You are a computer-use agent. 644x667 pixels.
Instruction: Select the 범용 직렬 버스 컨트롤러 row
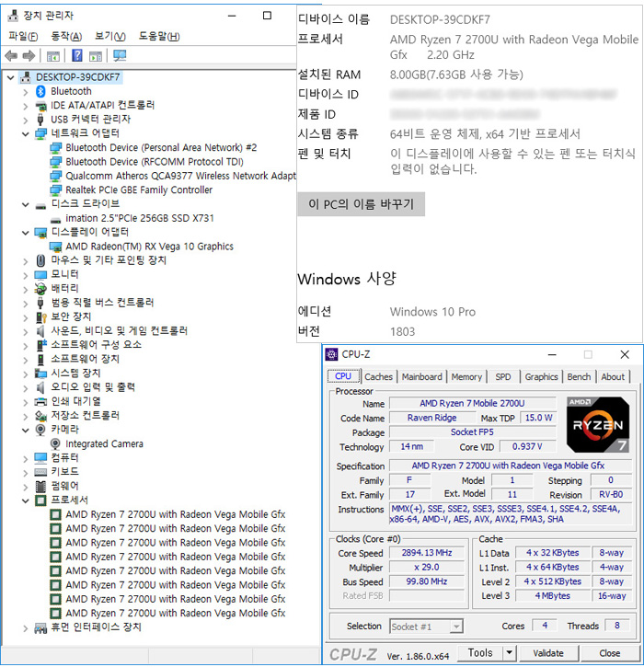[x=102, y=303]
